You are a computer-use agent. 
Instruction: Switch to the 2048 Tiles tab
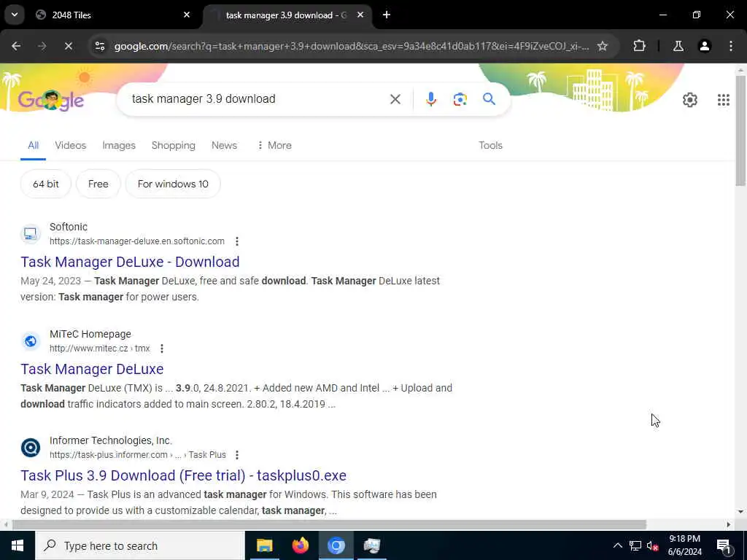[113, 15]
